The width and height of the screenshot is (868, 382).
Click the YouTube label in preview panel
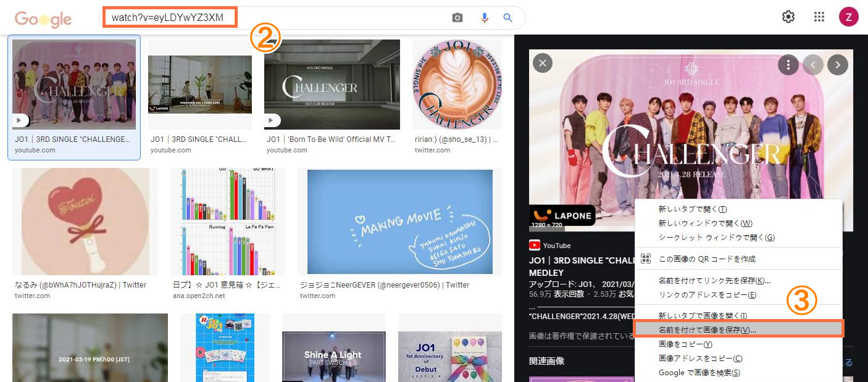[557, 246]
